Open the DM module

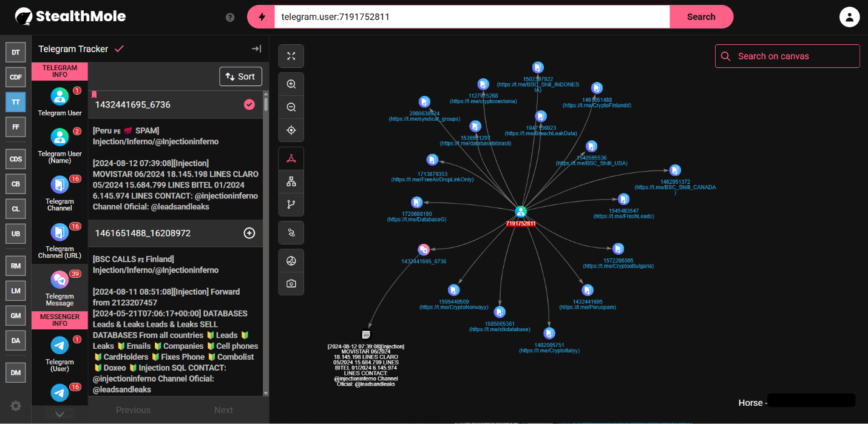pos(16,373)
